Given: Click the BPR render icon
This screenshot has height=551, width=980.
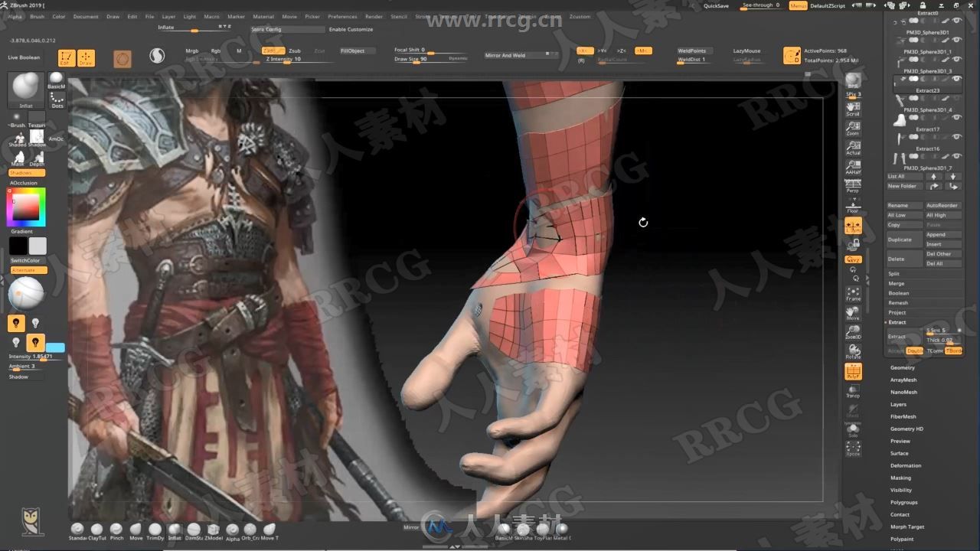Looking at the screenshot, I should coord(853,81).
